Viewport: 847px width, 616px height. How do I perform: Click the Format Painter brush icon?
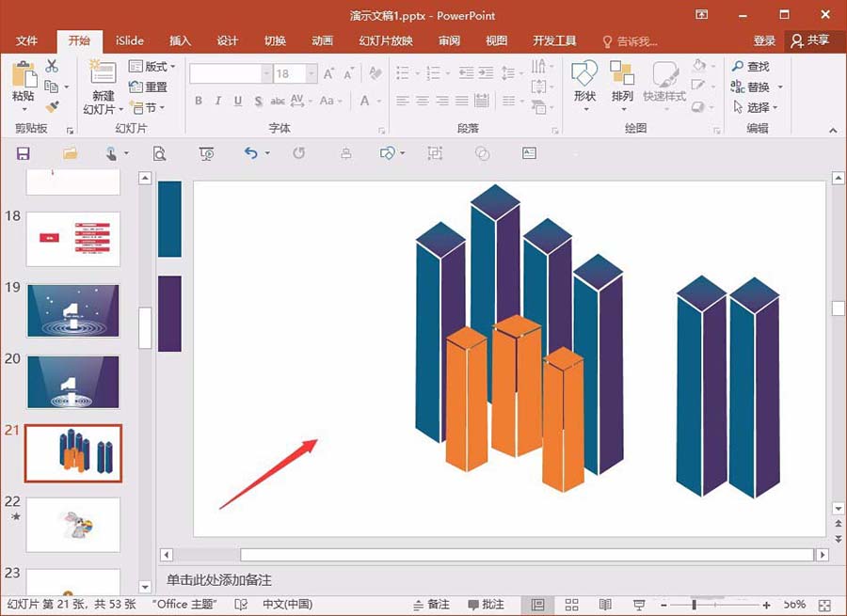pos(52,107)
